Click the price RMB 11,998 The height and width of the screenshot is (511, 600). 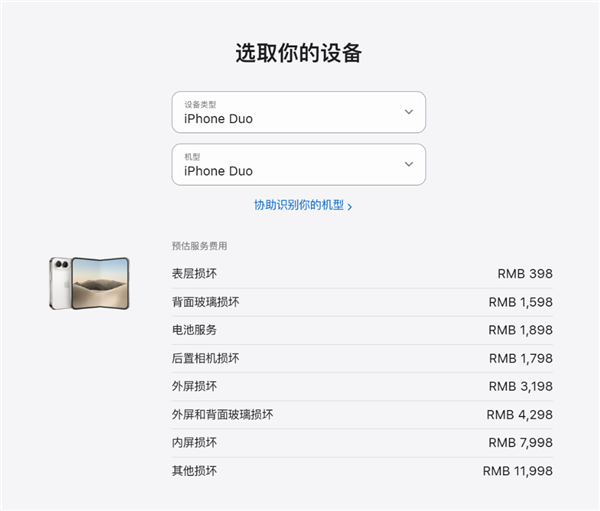click(518, 471)
